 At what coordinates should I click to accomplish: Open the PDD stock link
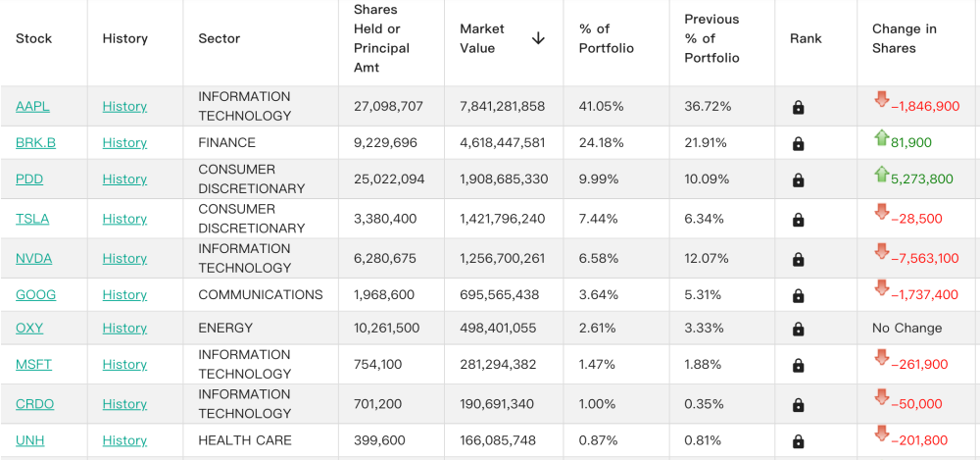pos(29,179)
